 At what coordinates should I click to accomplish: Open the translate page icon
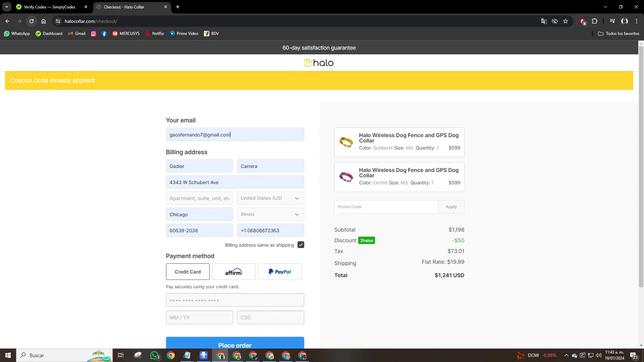(544, 21)
